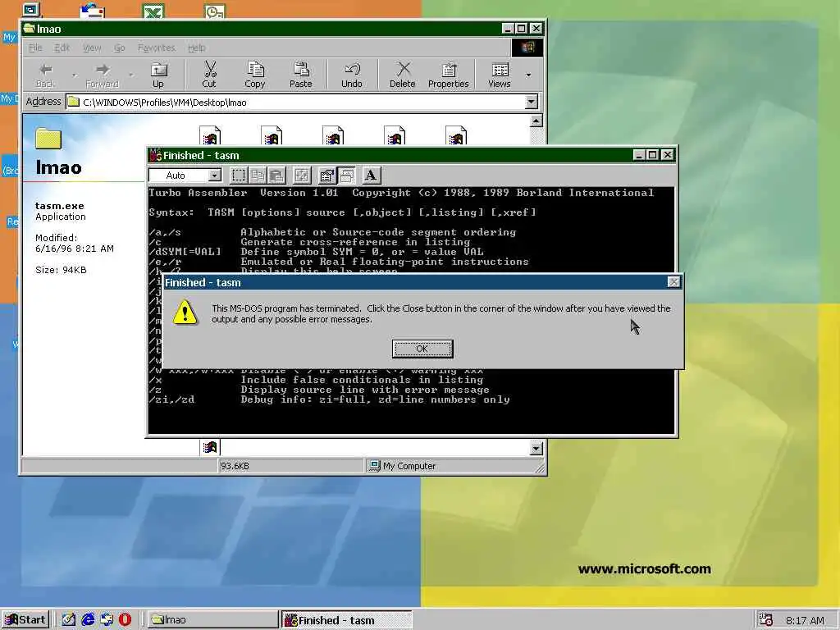Viewport: 840px width, 630px height.
Task: Open the Forward history dropdown arrow
Action: click(x=130, y=75)
